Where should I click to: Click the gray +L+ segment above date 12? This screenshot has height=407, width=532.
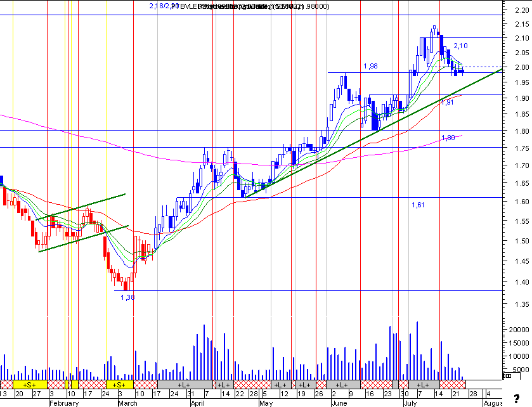point(281,385)
